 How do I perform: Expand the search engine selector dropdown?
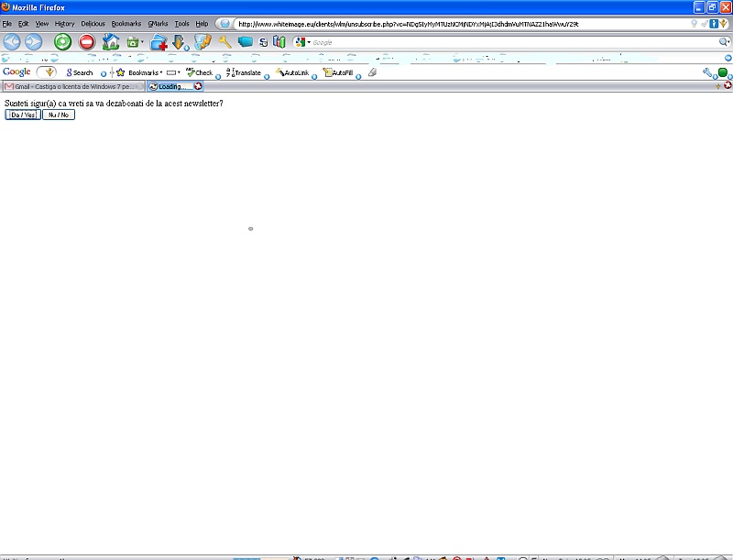302,42
